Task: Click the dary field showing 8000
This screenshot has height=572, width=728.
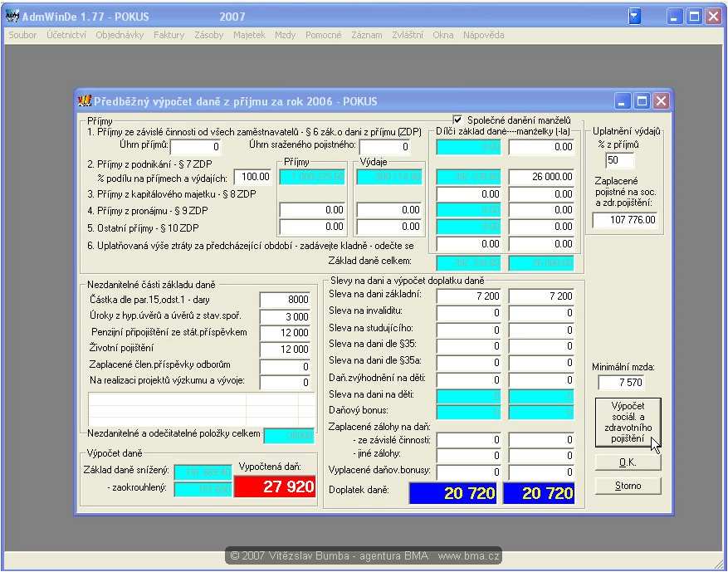Action: pyautogui.click(x=285, y=300)
